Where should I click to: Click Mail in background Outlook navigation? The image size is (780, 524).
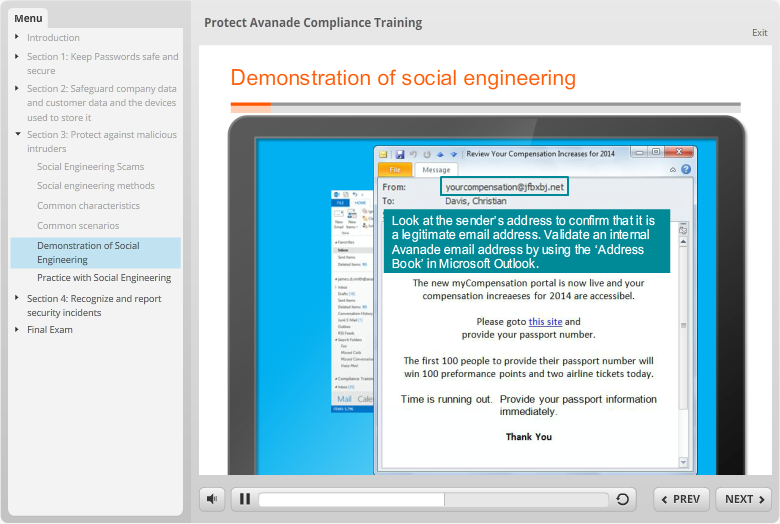point(344,399)
